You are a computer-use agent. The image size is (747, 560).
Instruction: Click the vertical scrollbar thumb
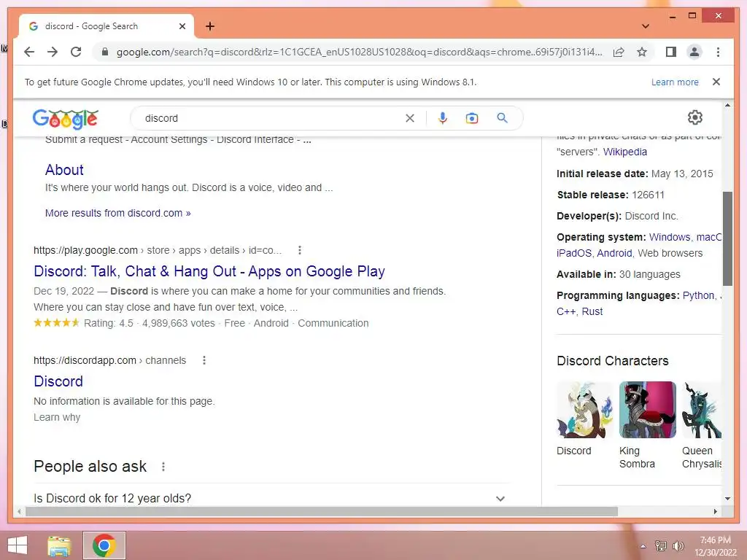tap(727, 238)
